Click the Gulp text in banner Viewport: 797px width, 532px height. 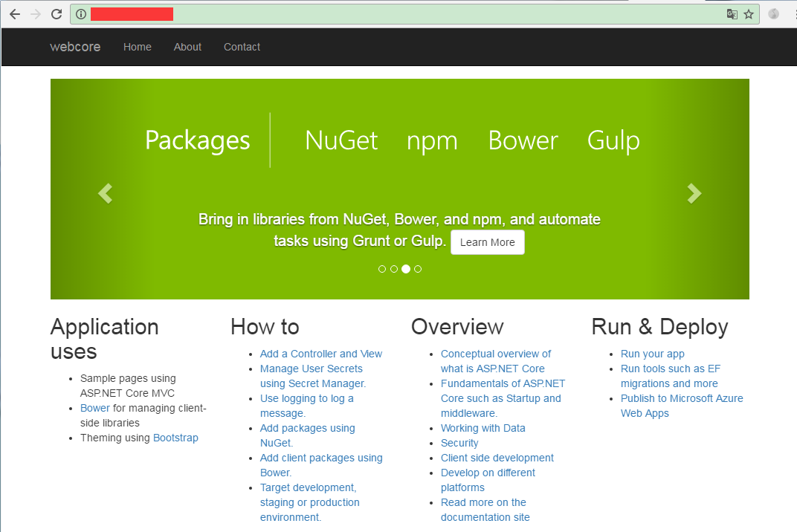pyautogui.click(x=613, y=140)
